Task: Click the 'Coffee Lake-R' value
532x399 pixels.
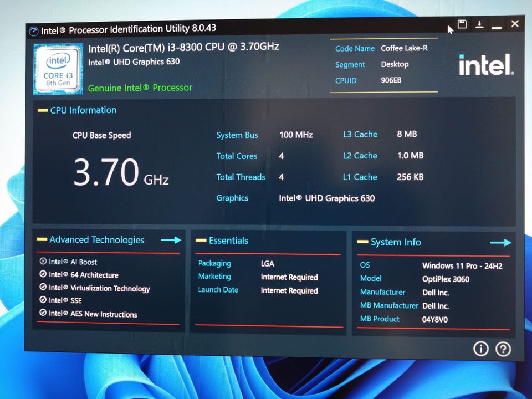Action: tap(404, 48)
